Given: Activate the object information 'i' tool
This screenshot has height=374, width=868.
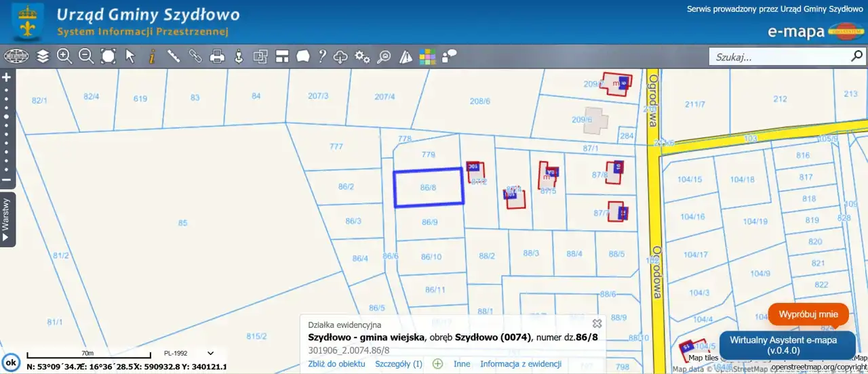Looking at the screenshot, I should click(152, 56).
